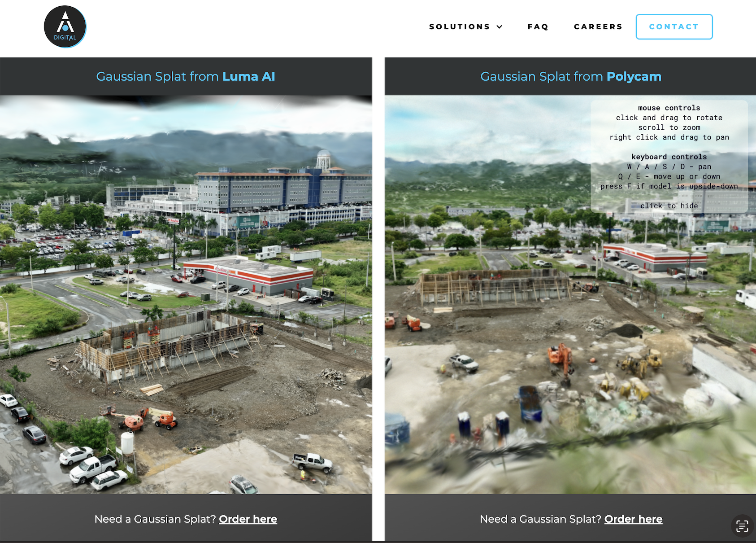Click the 'Gaussian Splat from Luma AI' heading
Viewport: 756px width, 543px height.
pyautogui.click(x=186, y=76)
